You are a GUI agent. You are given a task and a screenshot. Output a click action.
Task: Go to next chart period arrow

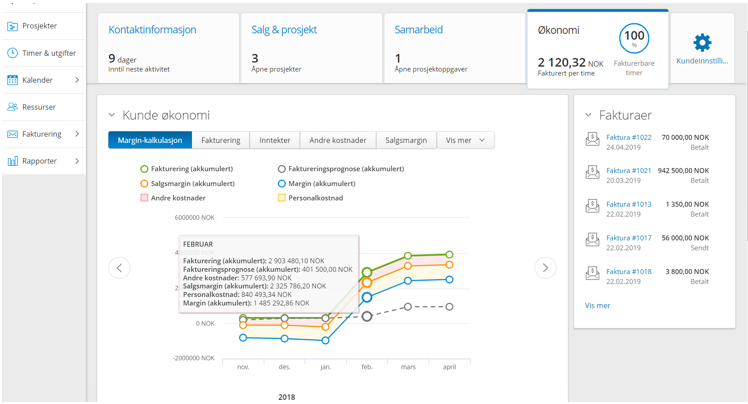[545, 267]
